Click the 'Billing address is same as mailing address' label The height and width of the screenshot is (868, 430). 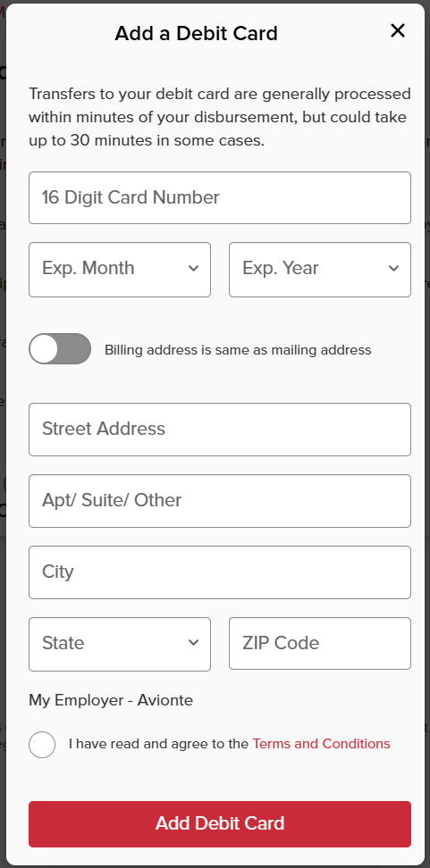238,350
